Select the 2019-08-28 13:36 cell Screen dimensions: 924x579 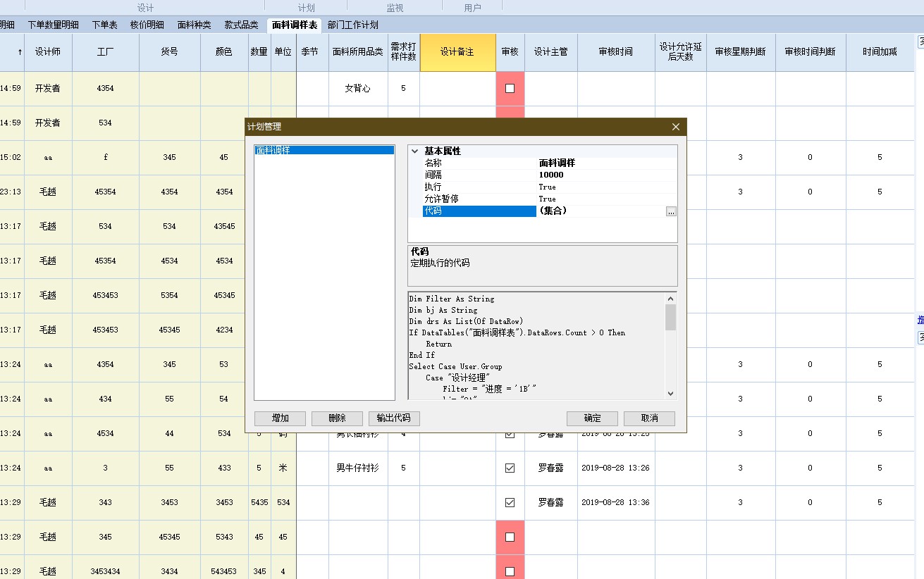tap(616, 502)
